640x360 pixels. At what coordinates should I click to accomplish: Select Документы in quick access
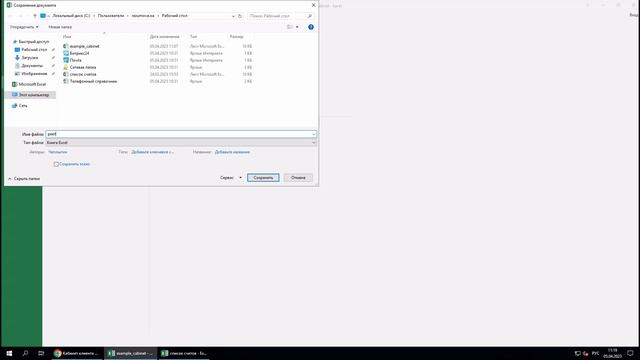click(x=32, y=66)
